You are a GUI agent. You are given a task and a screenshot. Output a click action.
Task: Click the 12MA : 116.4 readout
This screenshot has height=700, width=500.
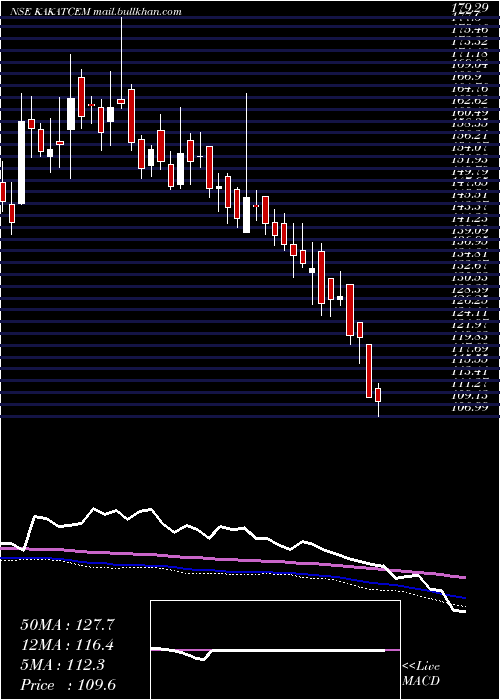67,645
